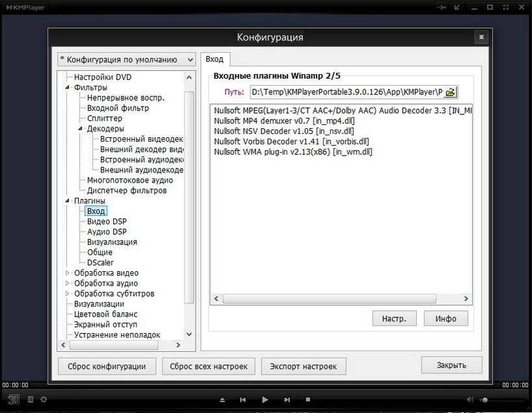Click the stop button
Viewport: 532px width, 413px height.
(x=308, y=399)
